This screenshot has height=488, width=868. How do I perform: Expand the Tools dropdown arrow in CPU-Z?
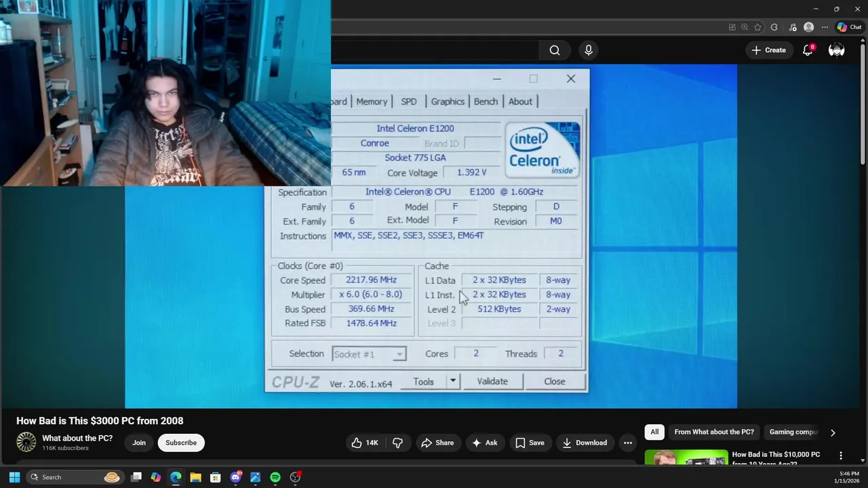453,382
